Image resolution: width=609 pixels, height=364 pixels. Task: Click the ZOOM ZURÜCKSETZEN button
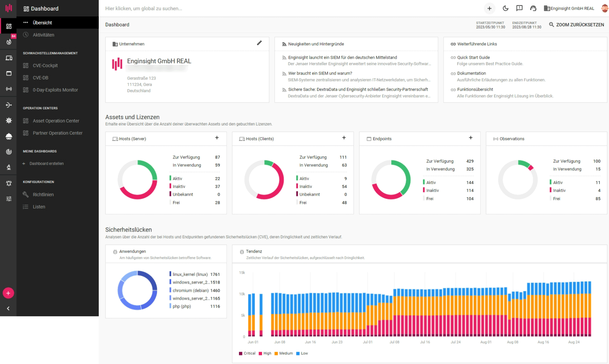577,25
